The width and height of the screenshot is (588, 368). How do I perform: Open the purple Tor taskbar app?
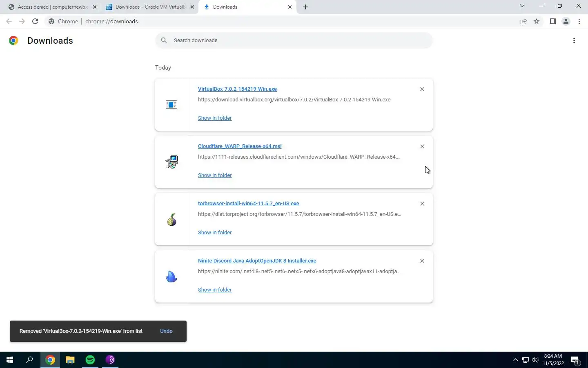point(110,360)
